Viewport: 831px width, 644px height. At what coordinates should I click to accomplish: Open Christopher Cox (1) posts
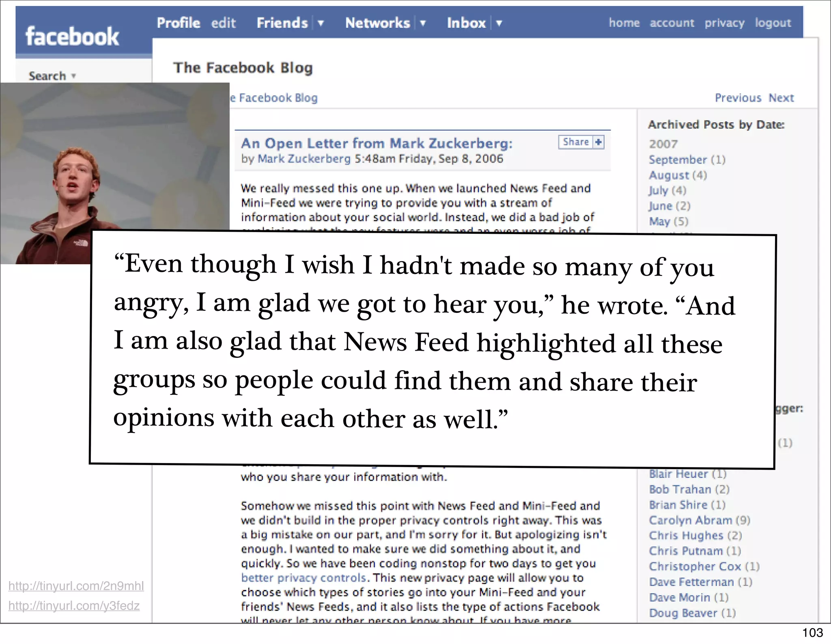pos(704,566)
